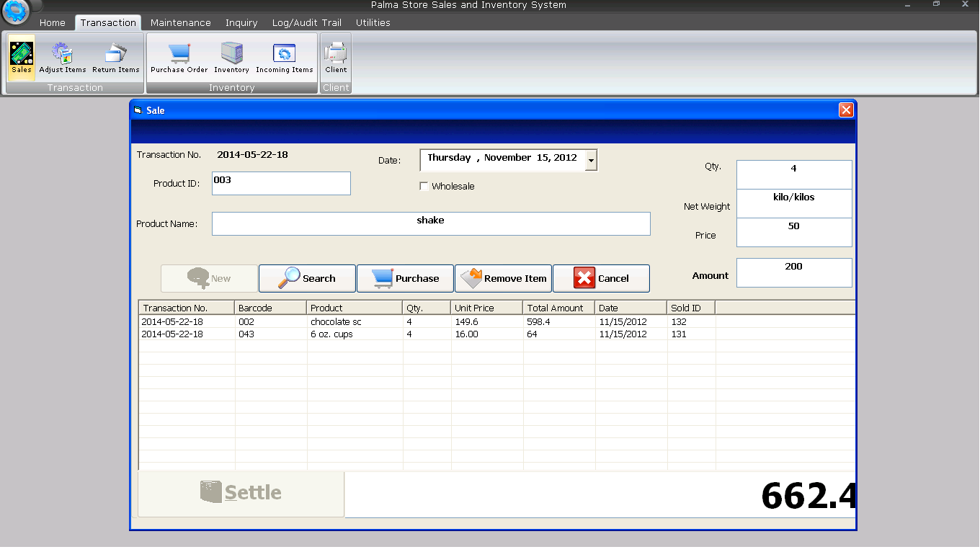
Task: Open the Client icon
Action: pos(336,58)
